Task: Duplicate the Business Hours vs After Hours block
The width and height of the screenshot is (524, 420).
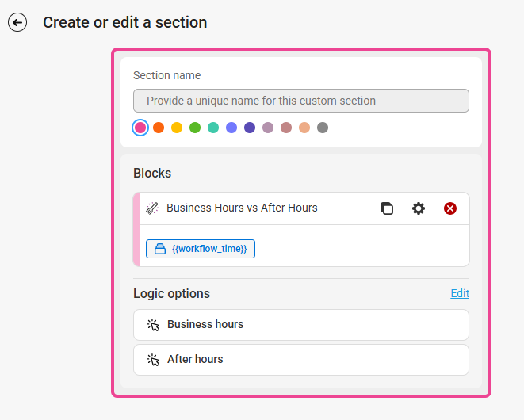Action: point(387,208)
